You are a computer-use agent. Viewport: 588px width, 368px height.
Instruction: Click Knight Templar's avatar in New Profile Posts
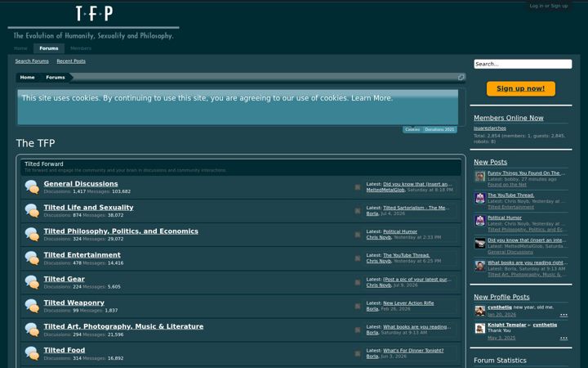(x=480, y=328)
